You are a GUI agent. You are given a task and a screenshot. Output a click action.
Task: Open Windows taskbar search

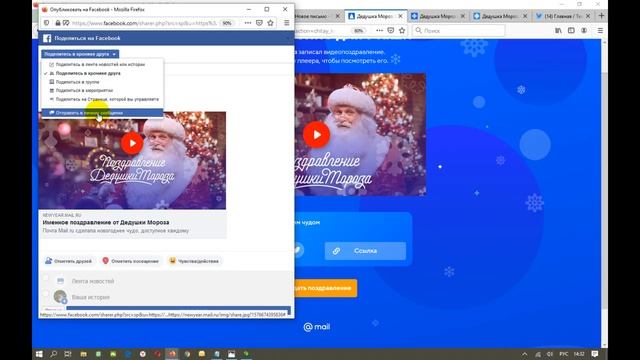coord(53,354)
